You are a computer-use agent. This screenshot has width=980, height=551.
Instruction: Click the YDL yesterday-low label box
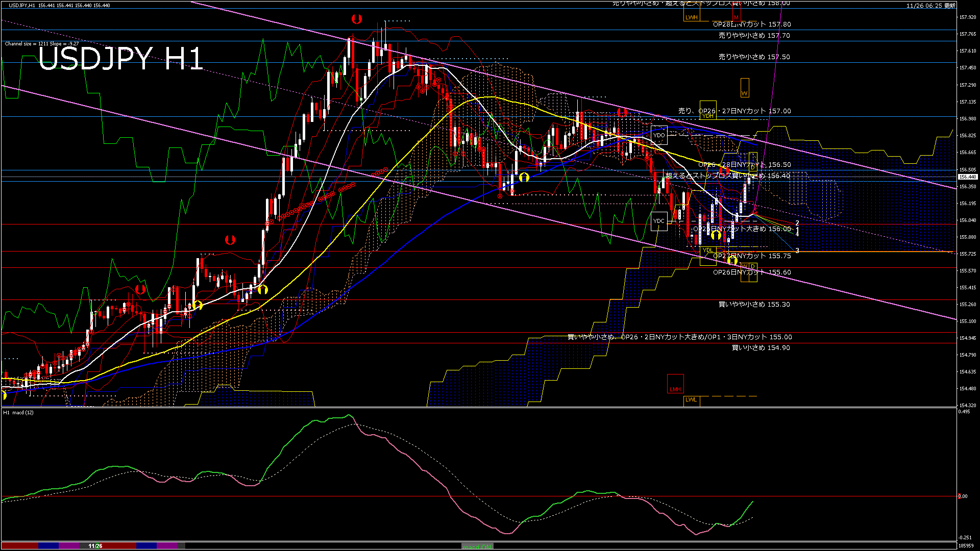(x=708, y=250)
